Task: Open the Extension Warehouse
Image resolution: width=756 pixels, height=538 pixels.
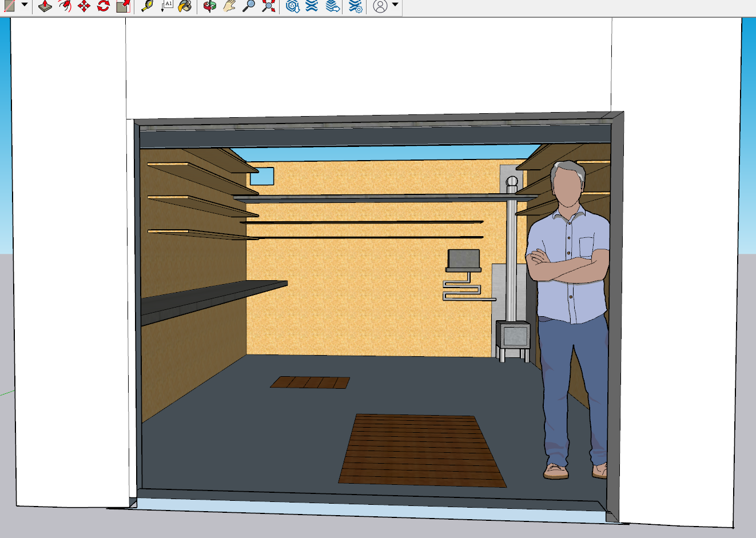Action: [x=312, y=6]
